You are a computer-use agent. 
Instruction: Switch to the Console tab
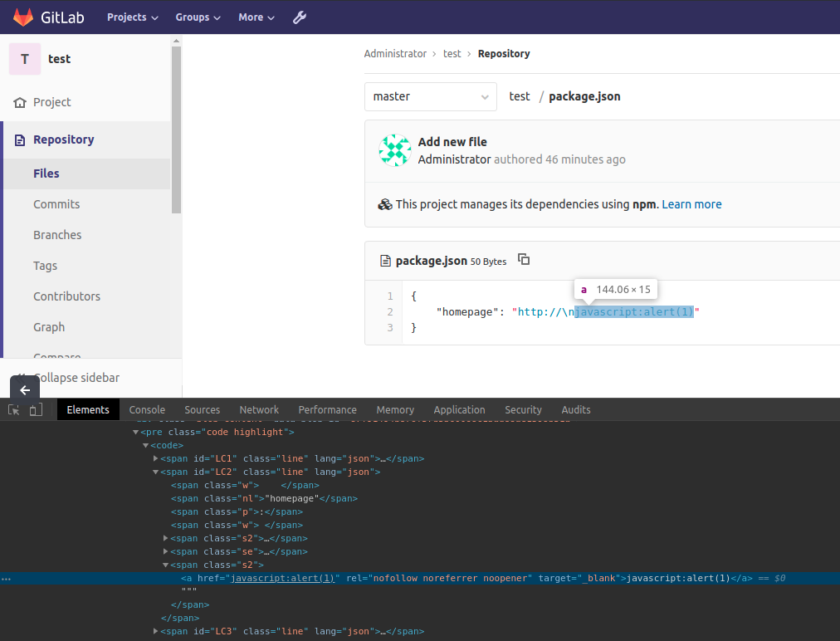(147, 409)
